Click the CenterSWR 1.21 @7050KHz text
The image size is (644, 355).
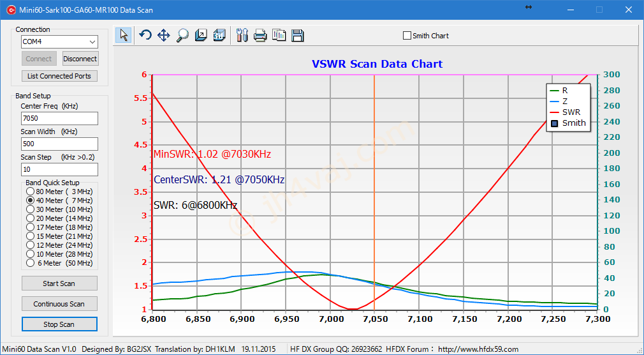tap(219, 180)
